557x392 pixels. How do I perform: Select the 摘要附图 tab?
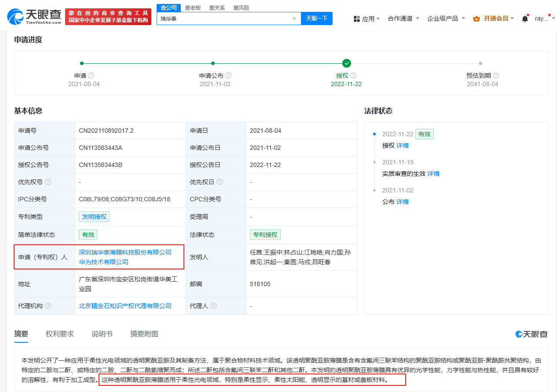pyautogui.click(x=144, y=334)
